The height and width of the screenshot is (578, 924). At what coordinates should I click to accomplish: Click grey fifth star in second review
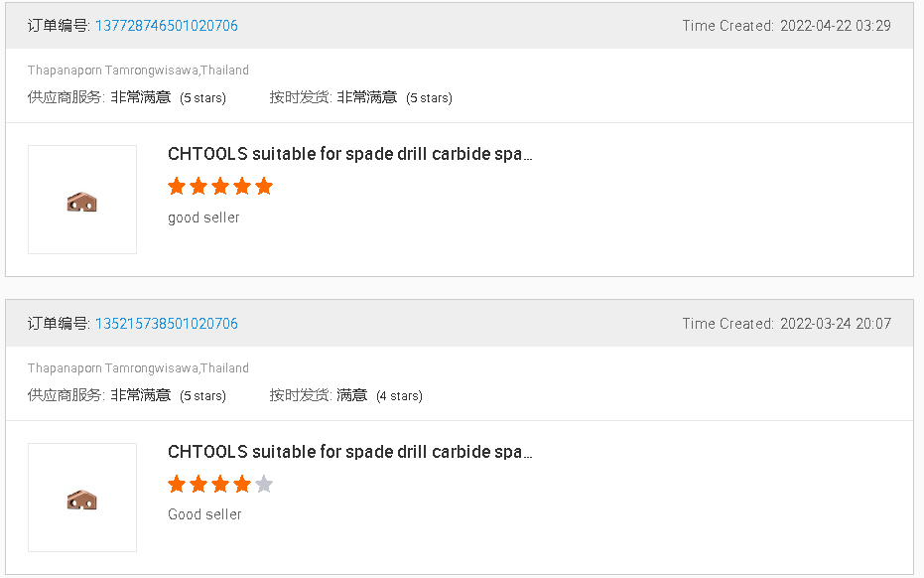tap(263, 485)
